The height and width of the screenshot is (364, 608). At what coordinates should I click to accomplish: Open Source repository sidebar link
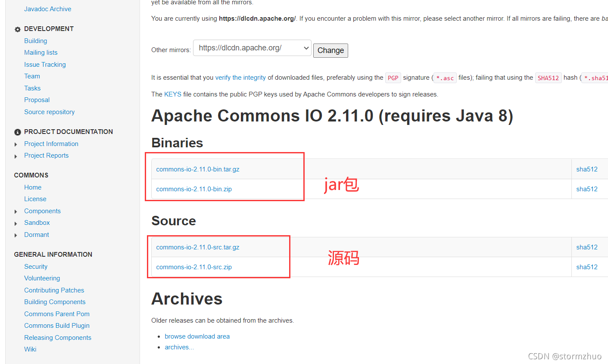coord(49,112)
